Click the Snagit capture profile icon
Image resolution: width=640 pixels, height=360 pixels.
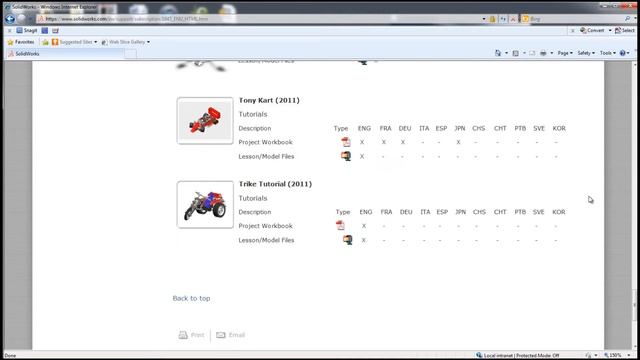coord(56,31)
